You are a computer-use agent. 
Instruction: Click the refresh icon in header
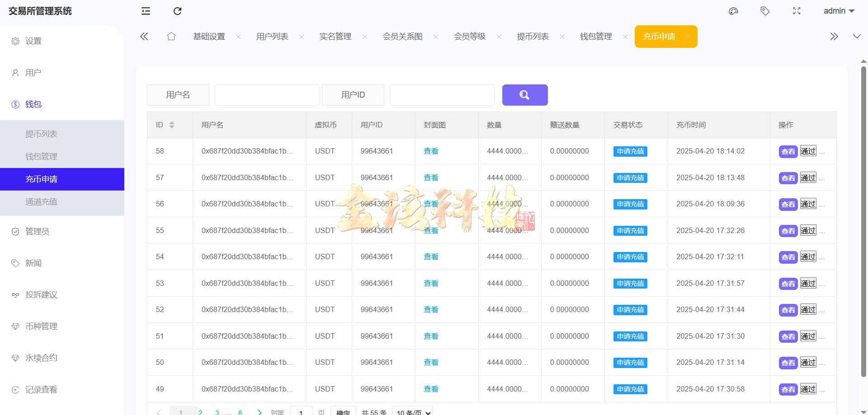click(177, 11)
